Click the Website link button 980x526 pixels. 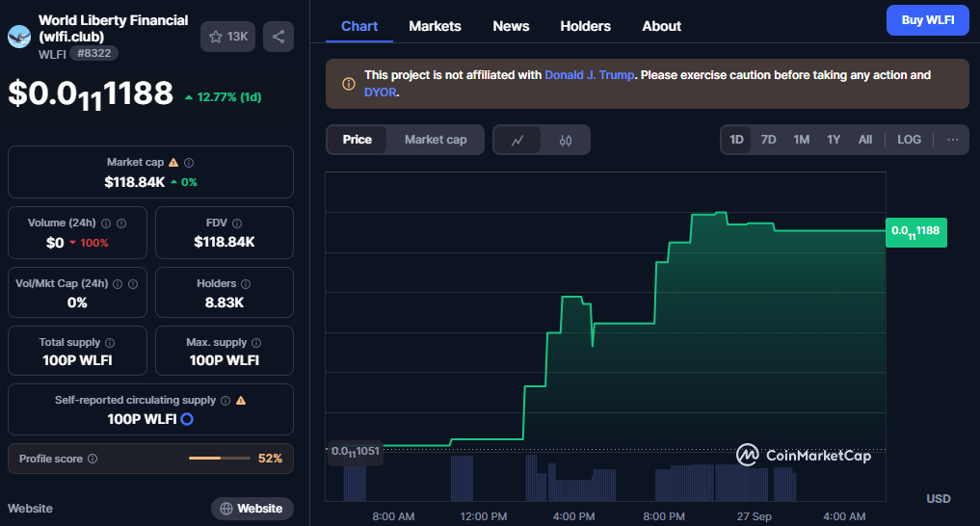pyautogui.click(x=252, y=509)
